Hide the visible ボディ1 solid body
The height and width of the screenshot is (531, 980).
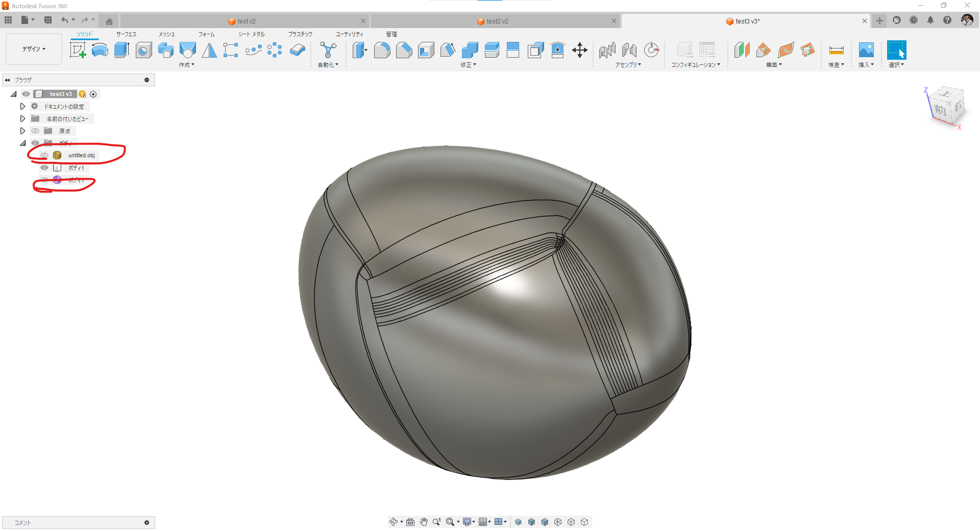tap(44, 167)
